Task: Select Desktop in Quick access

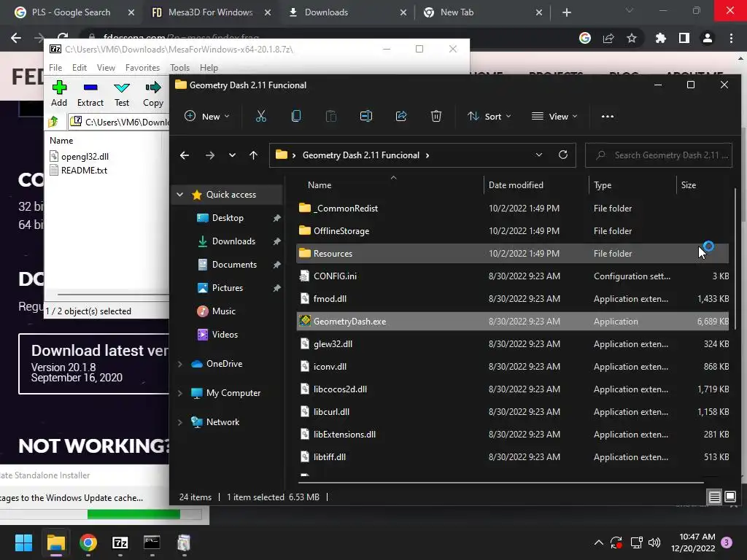Action: [228, 218]
